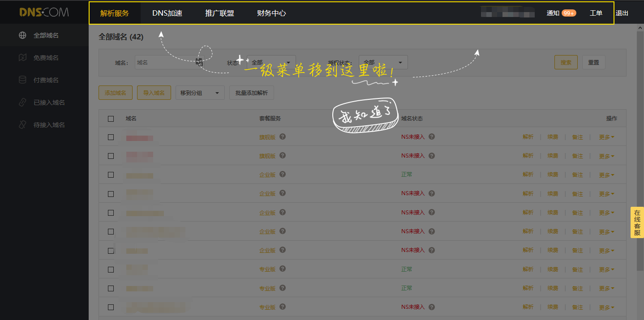Click help icon beside first 旗舰版 plan

pyautogui.click(x=283, y=137)
